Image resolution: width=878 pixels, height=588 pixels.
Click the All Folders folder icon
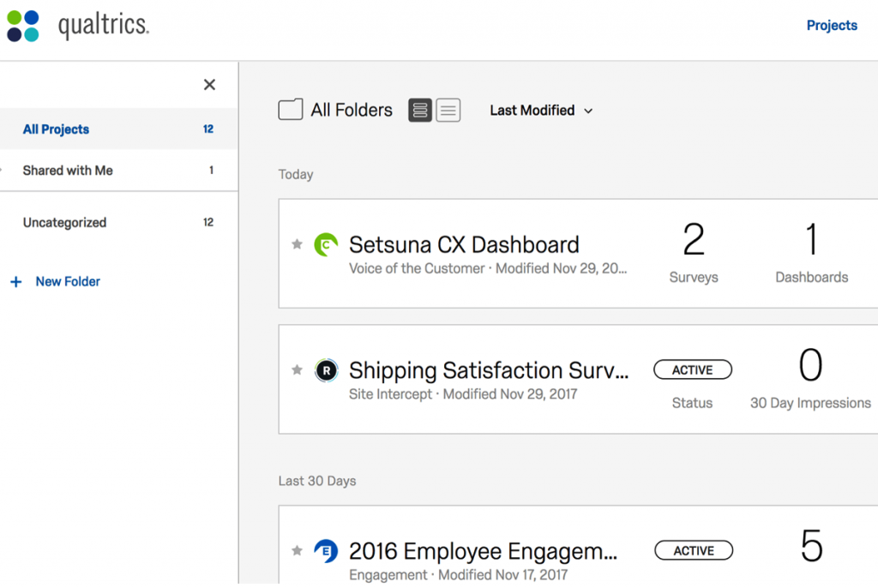291,110
